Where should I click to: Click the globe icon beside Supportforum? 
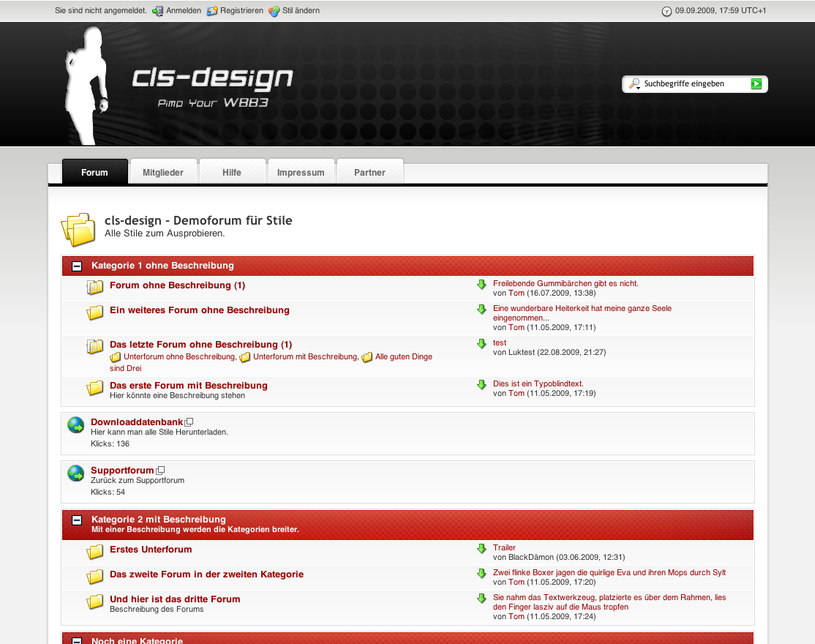76,473
